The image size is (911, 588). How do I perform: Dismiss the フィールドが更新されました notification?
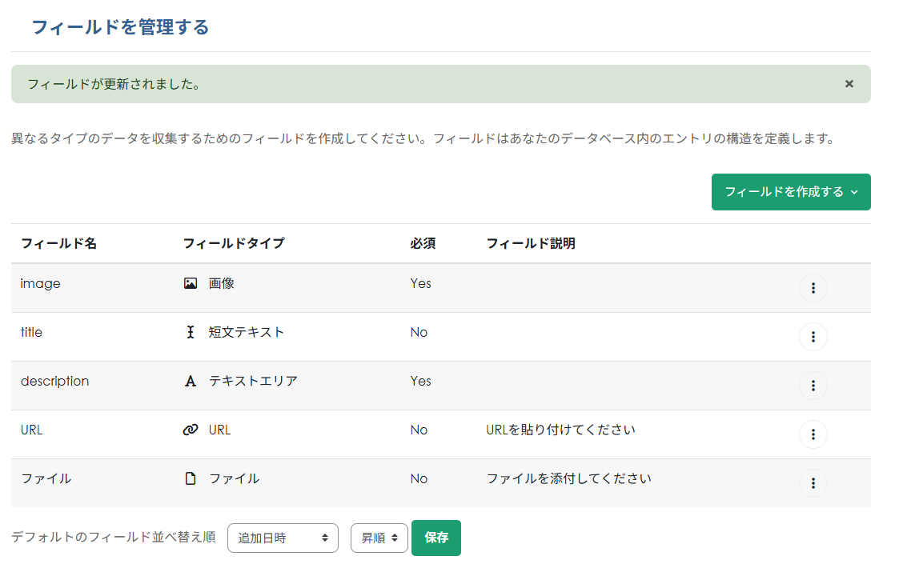coord(849,83)
